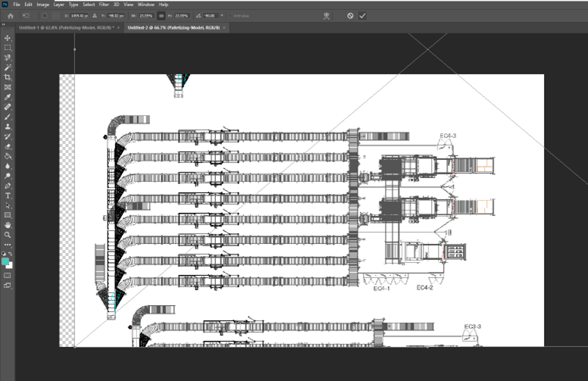Swap foreground and background colors

pyautogui.click(x=11, y=254)
